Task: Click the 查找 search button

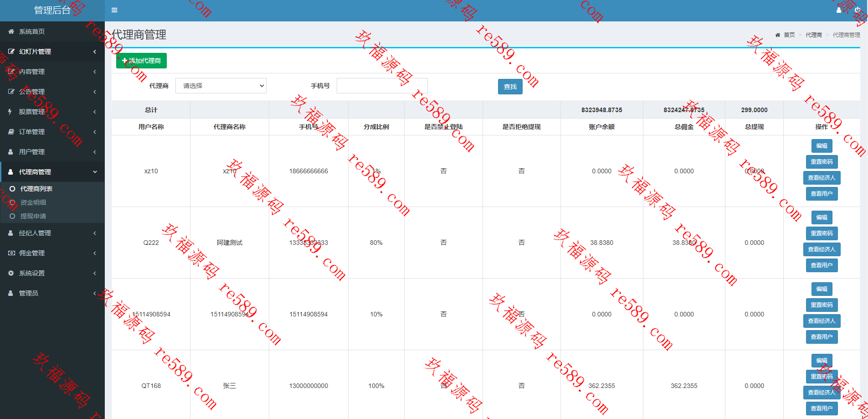Action: coord(510,87)
